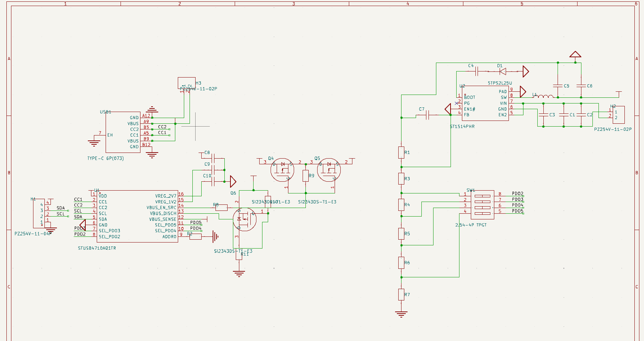Image resolution: width=644 pixels, height=341 pixels.
Task: Click the Q5 MOSFET transistor symbol
Action: tap(329, 170)
